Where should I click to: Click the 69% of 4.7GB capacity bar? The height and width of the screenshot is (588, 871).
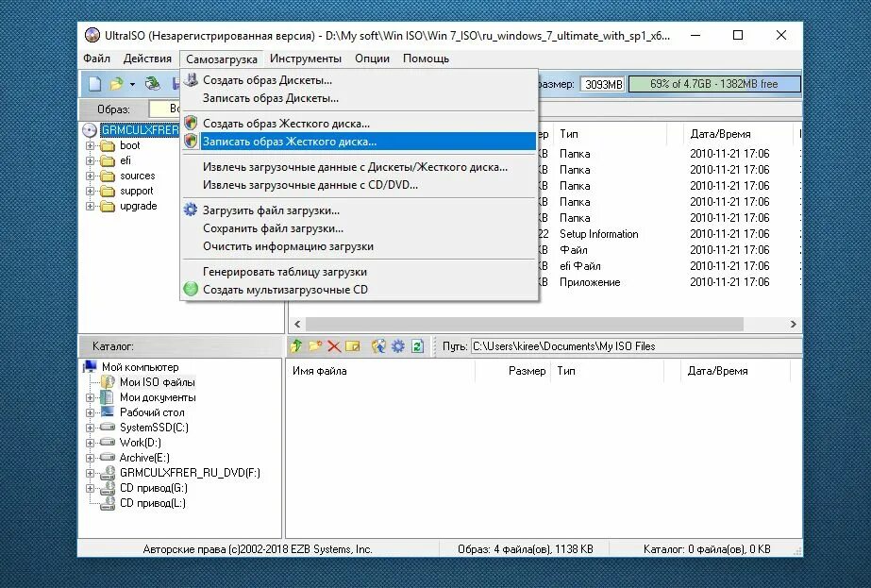pos(714,84)
